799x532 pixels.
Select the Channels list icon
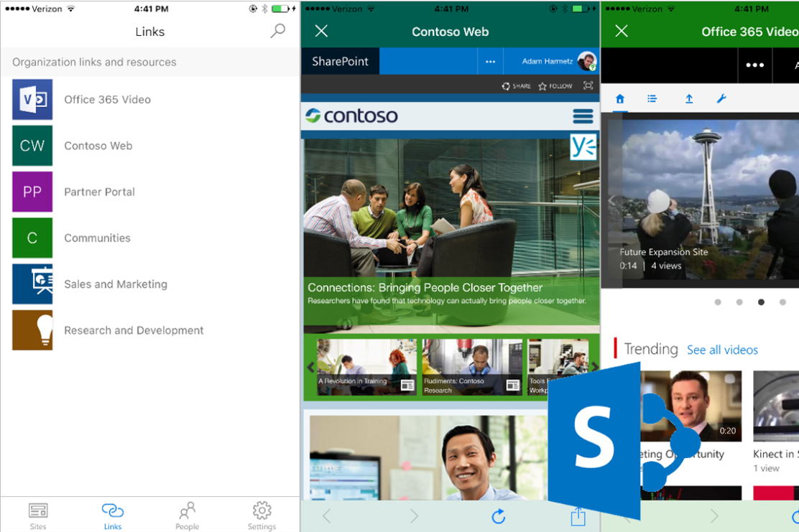tap(652, 98)
